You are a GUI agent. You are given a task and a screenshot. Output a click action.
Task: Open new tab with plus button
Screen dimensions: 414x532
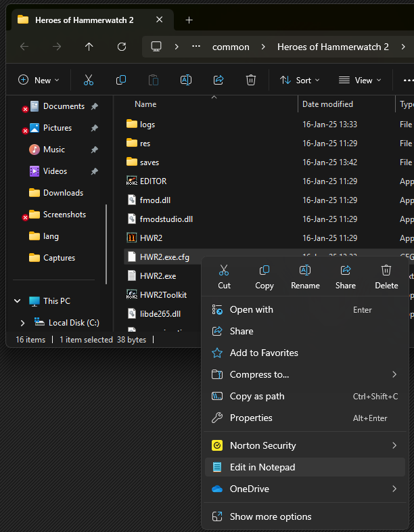[x=189, y=20]
